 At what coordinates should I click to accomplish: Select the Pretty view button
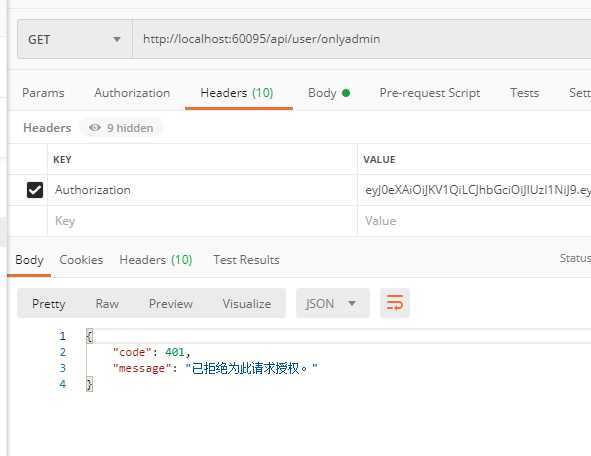coord(49,304)
